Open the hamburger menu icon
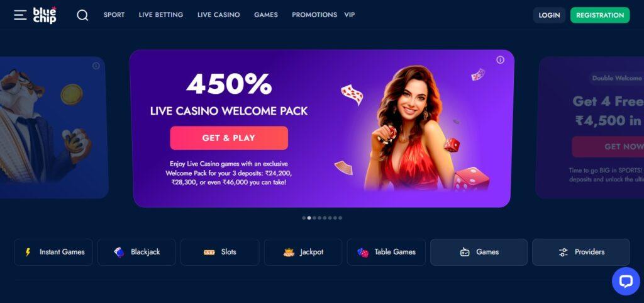644x303 pixels. point(20,15)
